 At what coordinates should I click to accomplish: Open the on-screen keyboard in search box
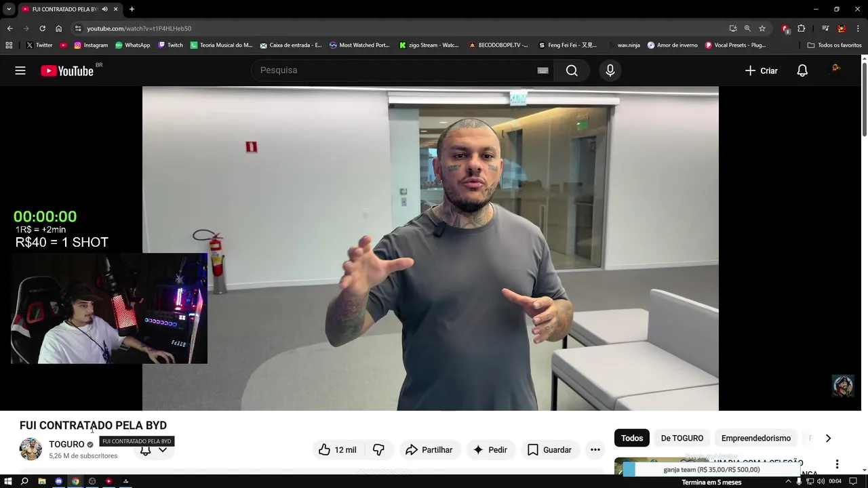click(x=542, y=70)
